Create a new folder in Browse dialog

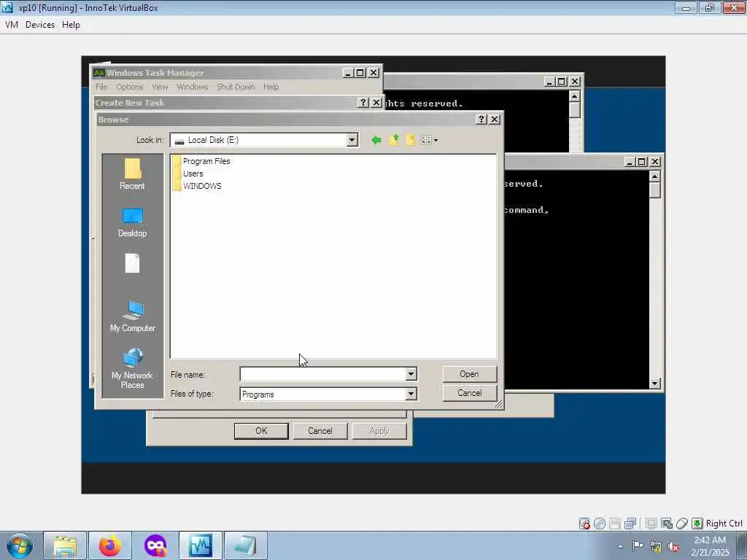pyautogui.click(x=410, y=140)
